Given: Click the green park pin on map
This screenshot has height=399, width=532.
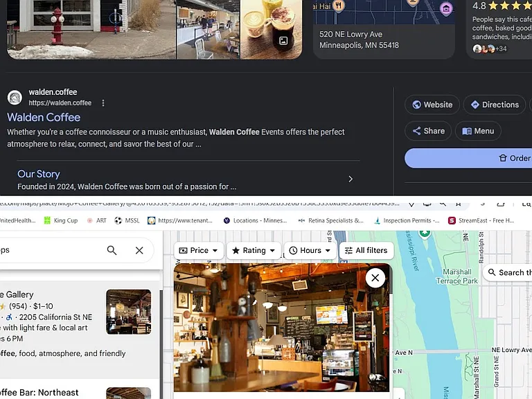Looking at the screenshot, I should (425, 233).
